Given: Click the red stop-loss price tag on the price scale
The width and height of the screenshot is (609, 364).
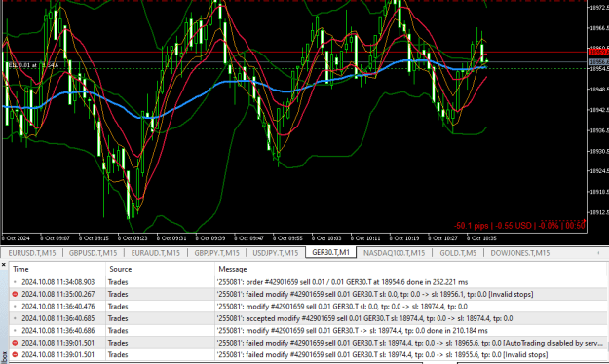Looking at the screenshot, I should (x=598, y=52).
